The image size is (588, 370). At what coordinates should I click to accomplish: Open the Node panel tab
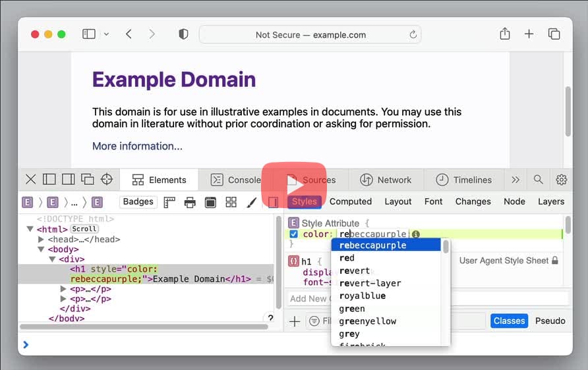tap(514, 201)
